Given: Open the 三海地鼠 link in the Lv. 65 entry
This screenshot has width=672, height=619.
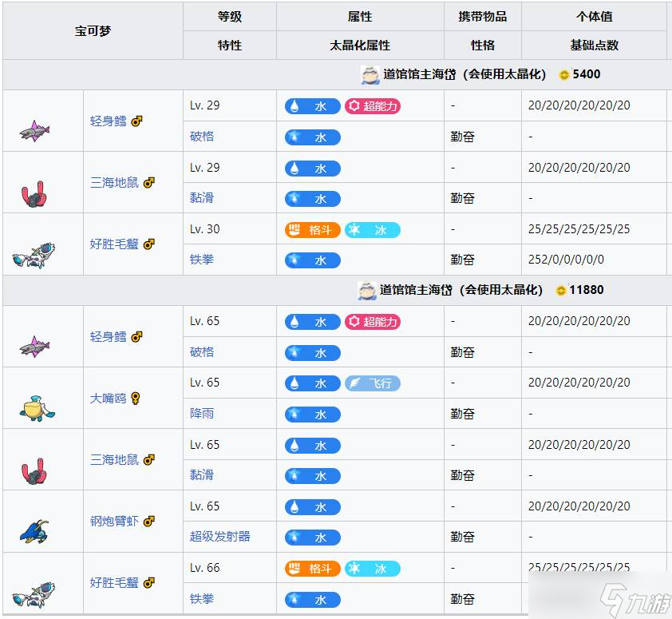Looking at the screenshot, I should click(x=114, y=460).
